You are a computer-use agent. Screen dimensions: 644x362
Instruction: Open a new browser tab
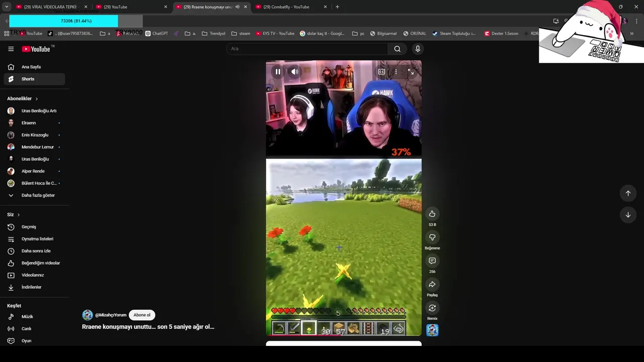337,7
